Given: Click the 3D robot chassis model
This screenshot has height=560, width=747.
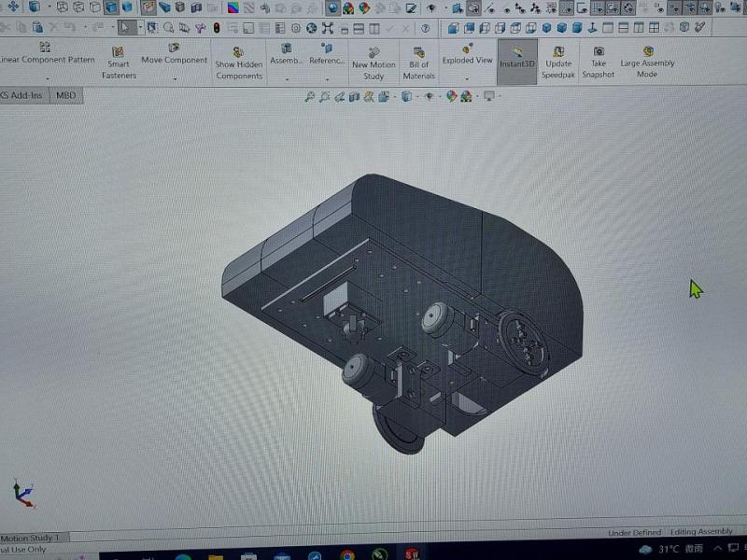Looking at the screenshot, I should [x=402, y=315].
